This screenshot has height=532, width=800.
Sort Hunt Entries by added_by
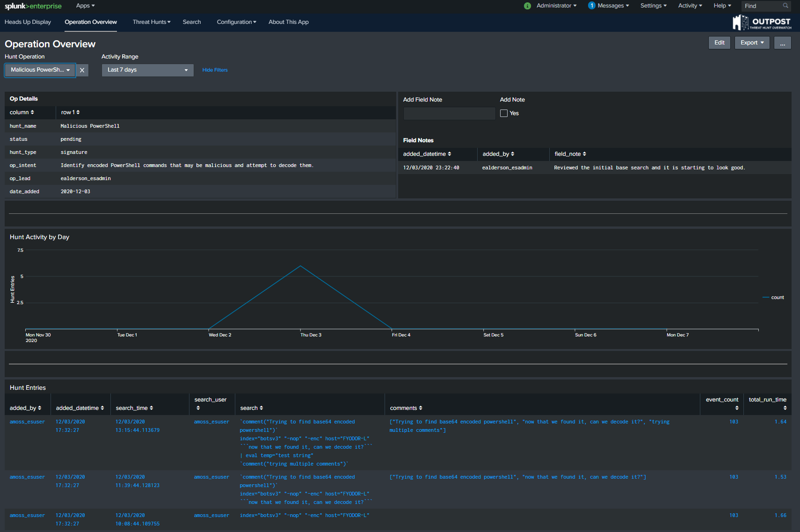tap(25, 408)
